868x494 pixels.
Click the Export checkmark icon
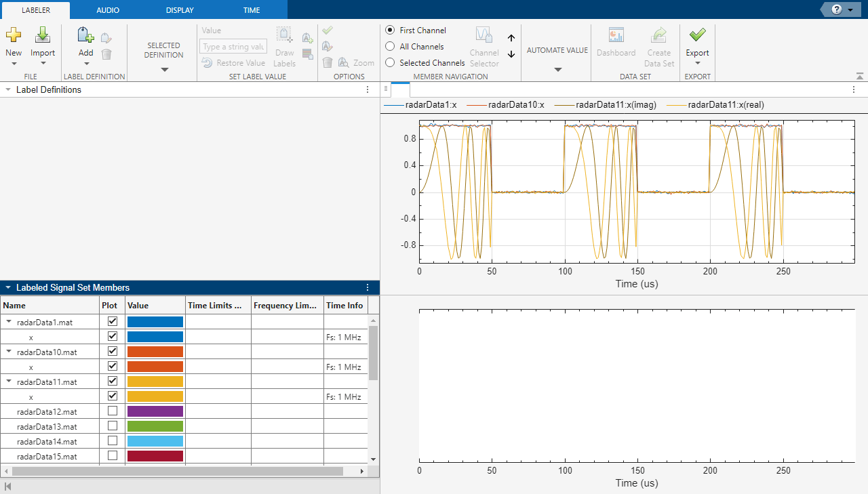[697, 35]
